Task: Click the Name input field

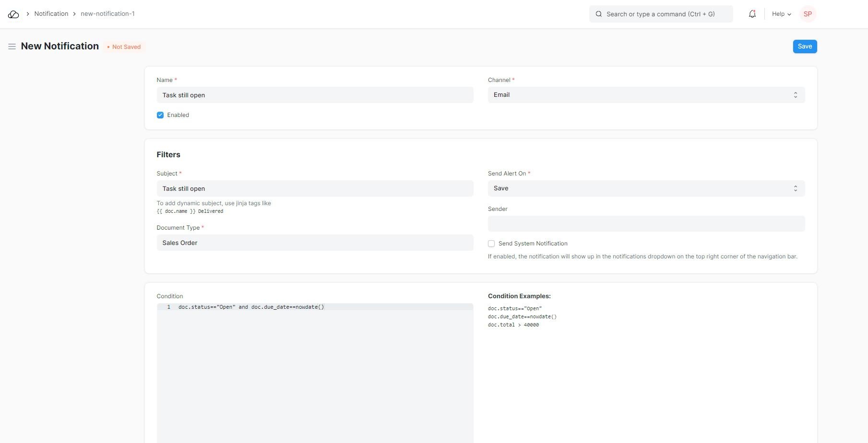Action: point(315,95)
